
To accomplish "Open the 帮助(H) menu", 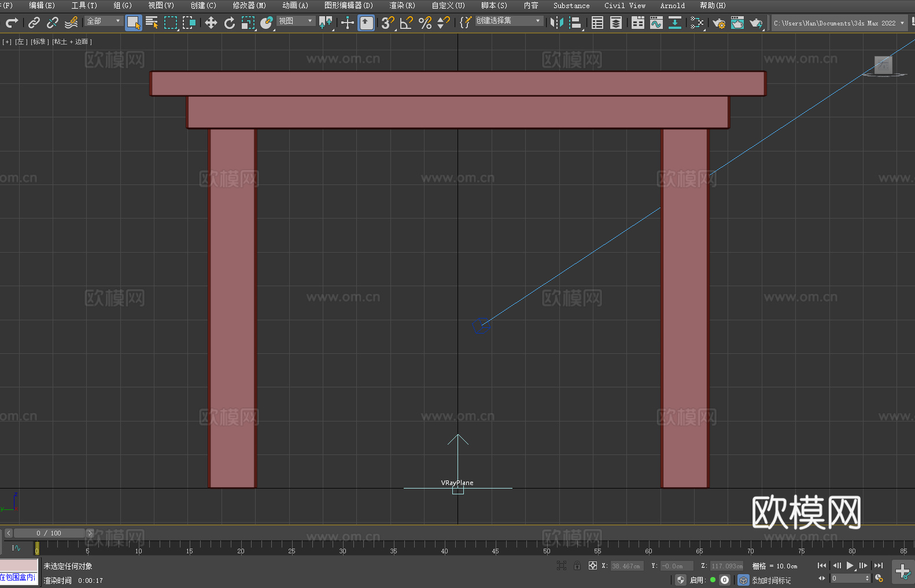I will click(x=713, y=5).
